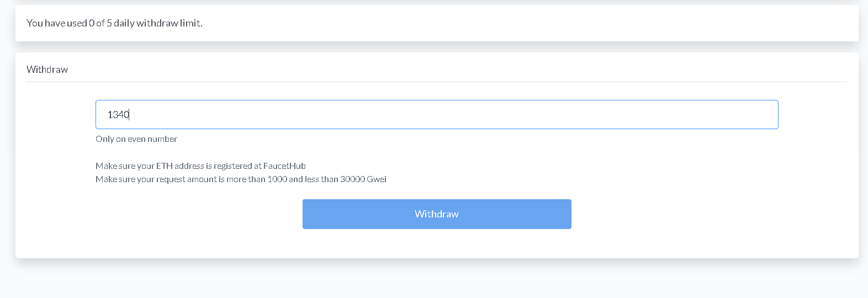Click the "1000" minimum amount text
Screen dimensions: 868x298
click(x=277, y=179)
